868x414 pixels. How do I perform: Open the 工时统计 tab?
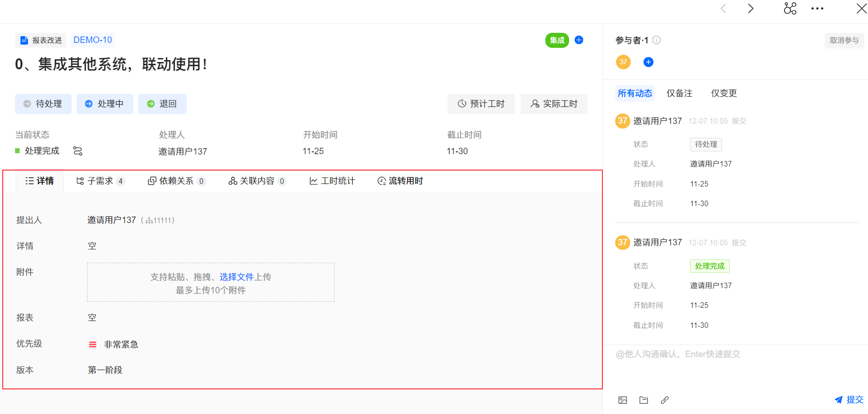tap(332, 181)
